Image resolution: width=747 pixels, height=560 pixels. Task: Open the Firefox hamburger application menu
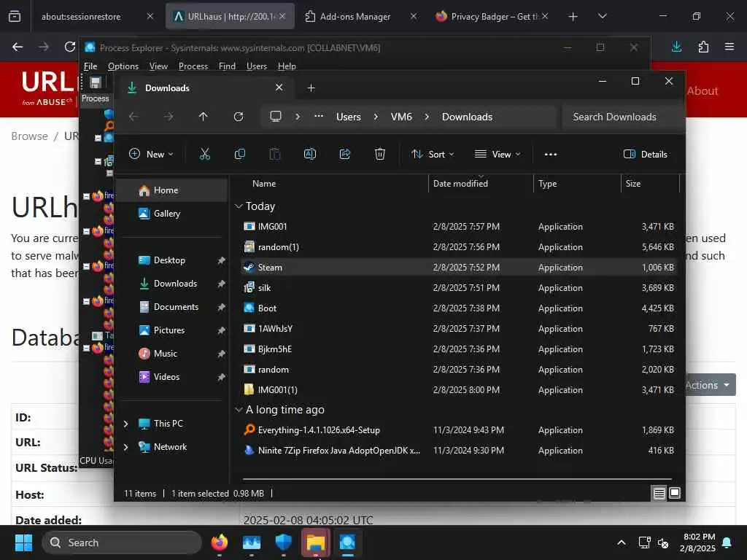729,47
